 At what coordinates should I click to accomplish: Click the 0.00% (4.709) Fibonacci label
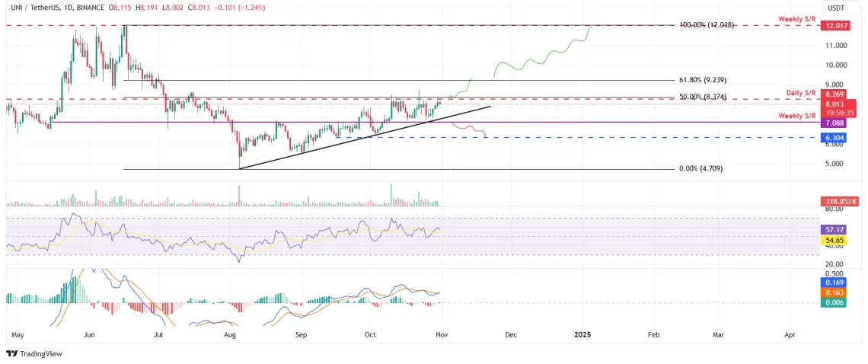(x=701, y=168)
